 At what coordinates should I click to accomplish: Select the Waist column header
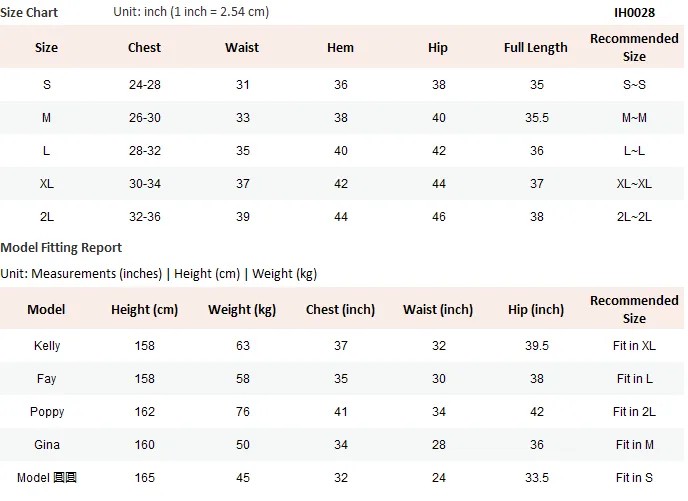pyautogui.click(x=242, y=47)
